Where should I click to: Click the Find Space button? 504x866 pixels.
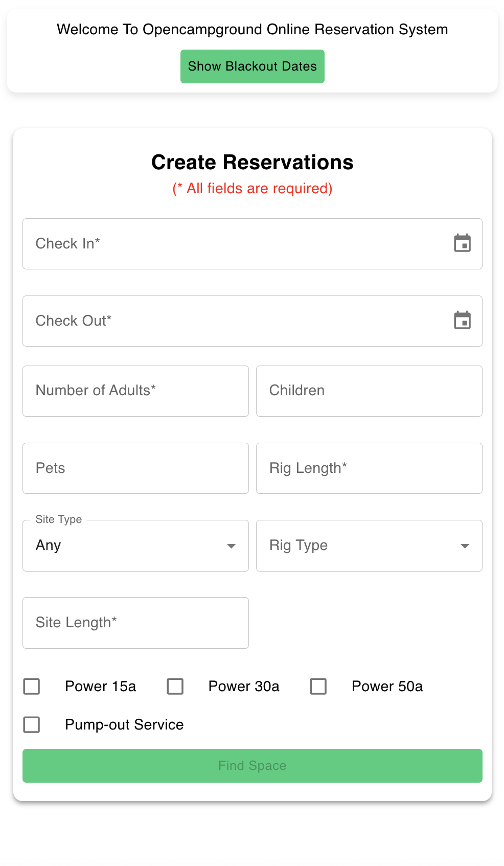[252, 765]
